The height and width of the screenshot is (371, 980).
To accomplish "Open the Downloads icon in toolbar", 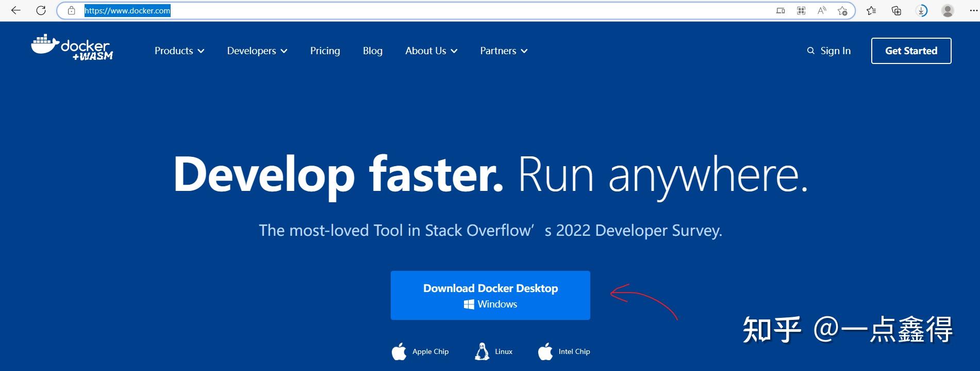I will point(922,10).
